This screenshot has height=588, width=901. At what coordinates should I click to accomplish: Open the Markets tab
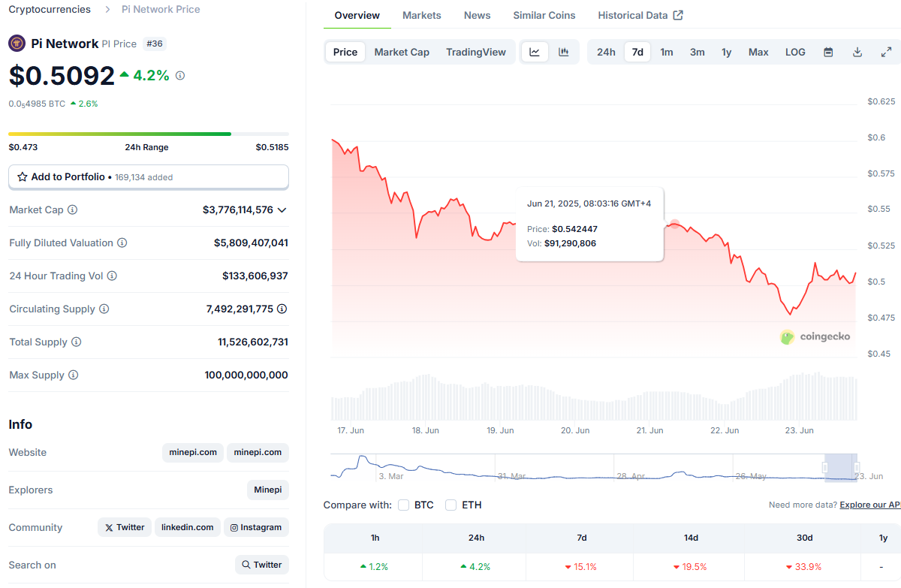[422, 15]
